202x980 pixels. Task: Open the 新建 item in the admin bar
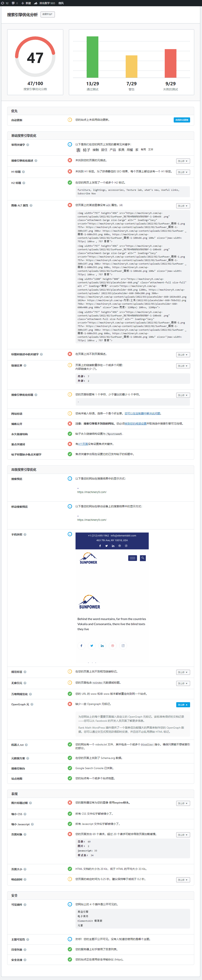coord(26,3)
